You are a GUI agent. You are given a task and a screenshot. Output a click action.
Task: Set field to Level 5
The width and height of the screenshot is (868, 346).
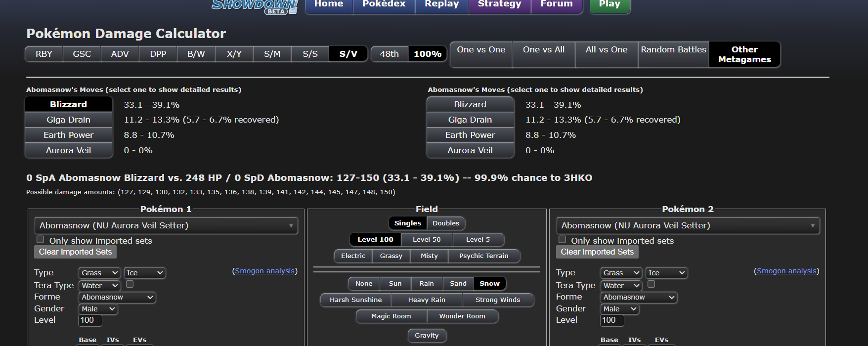click(x=478, y=240)
